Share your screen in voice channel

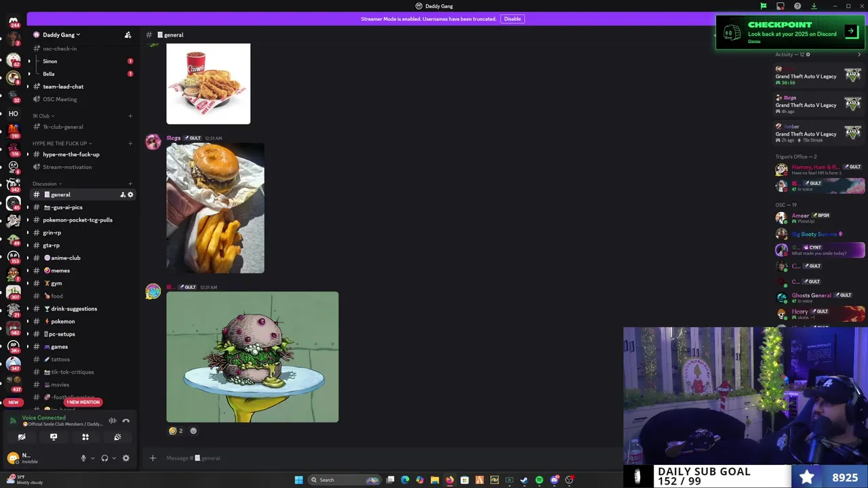click(x=54, y=437)
